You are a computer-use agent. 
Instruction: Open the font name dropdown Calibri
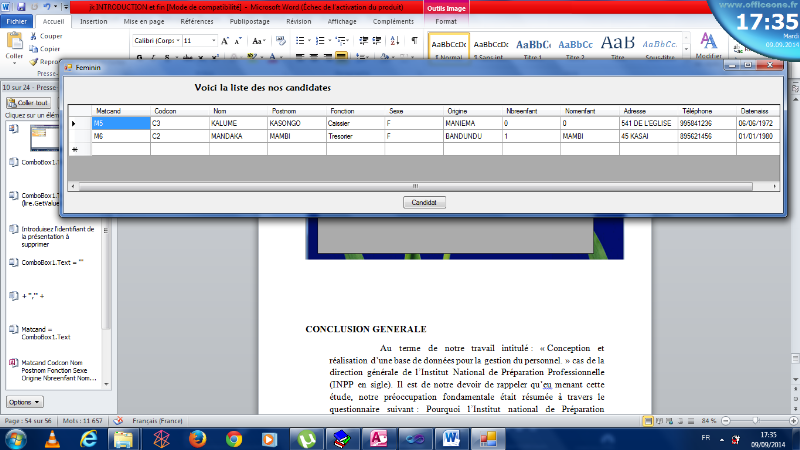157,40
